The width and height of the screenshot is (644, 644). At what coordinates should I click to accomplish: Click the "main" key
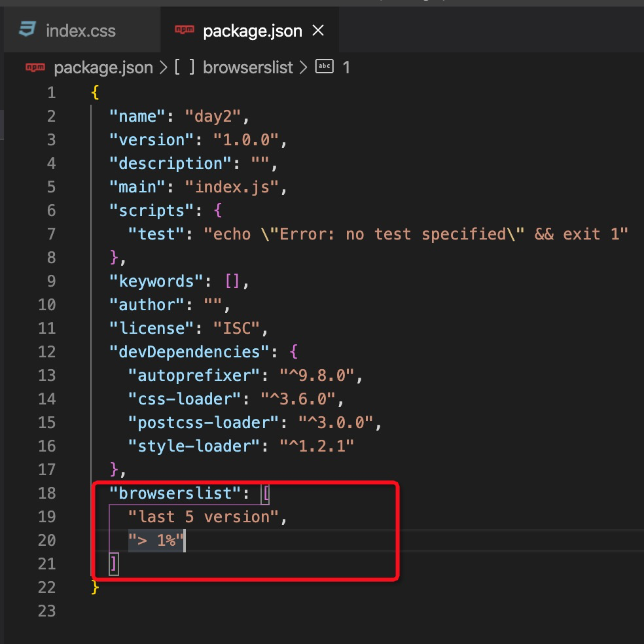(137, 187)
